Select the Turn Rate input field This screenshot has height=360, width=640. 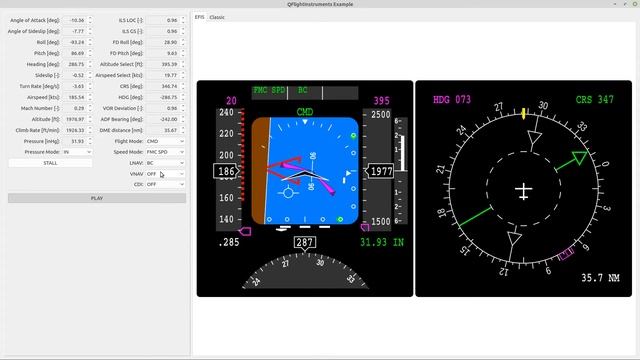[x=77, y=86]
